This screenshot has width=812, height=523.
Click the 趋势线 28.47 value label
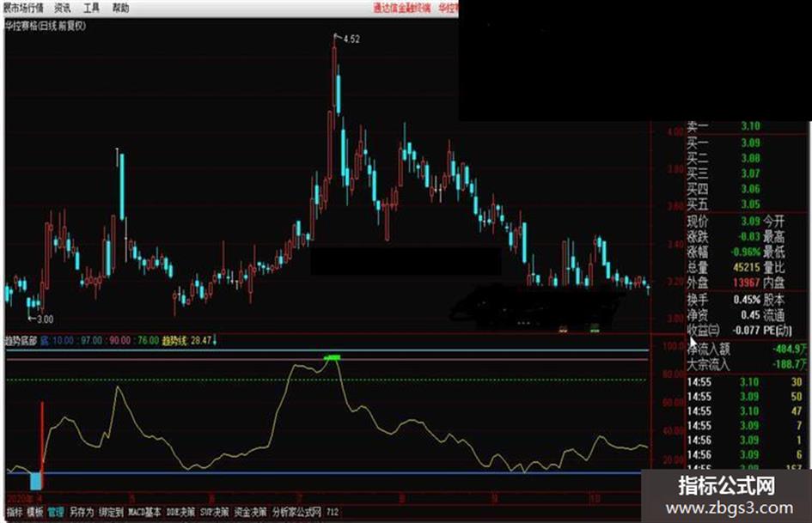[x=187, y=340]
